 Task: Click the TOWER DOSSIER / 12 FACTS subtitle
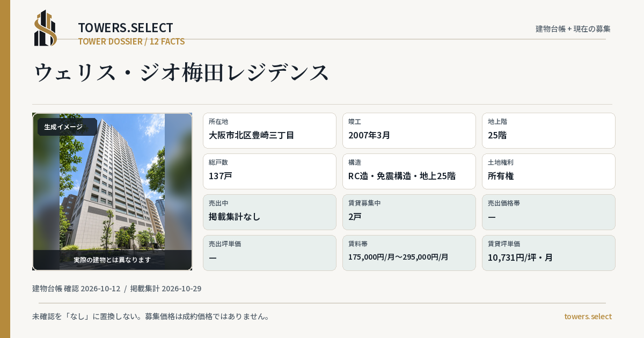click(x=131, y=41)
